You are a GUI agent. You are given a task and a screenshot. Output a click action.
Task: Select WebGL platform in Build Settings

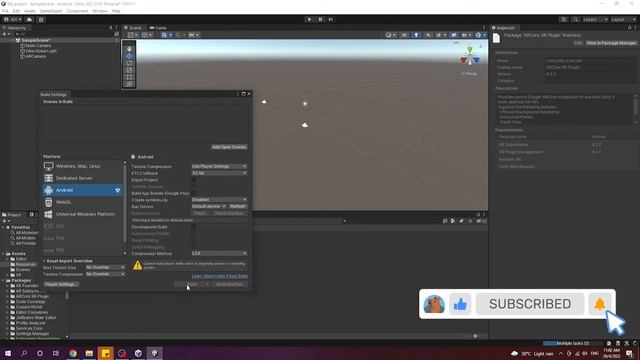82,202
